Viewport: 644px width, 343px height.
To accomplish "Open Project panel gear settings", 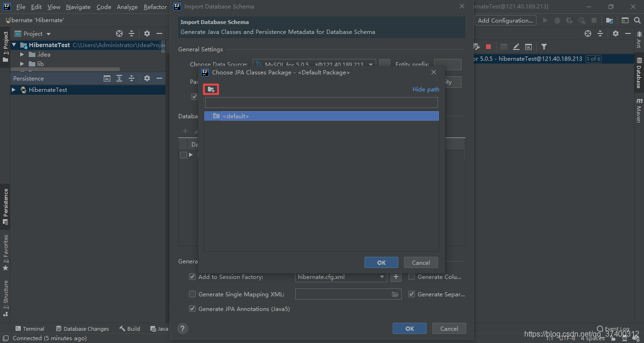I will pyautogui.click(x=147, y=33).
